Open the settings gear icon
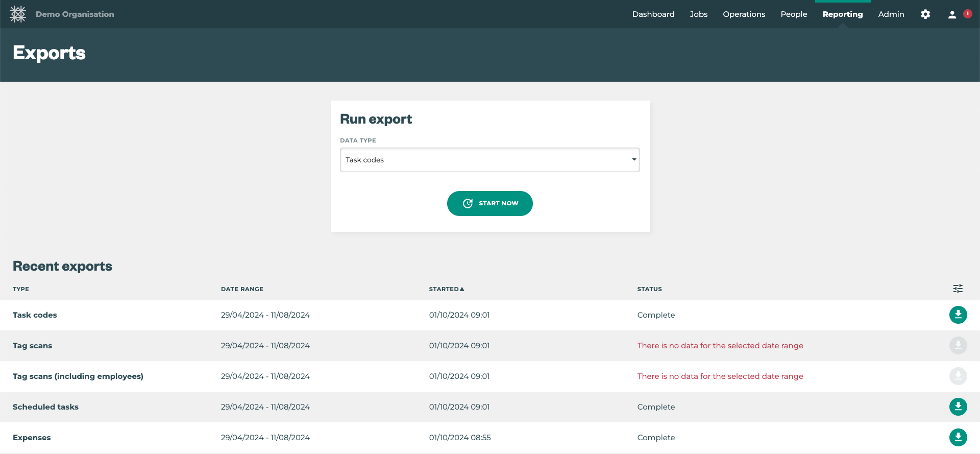Viewport: 980px width, 454px height. tap(925, 14)
